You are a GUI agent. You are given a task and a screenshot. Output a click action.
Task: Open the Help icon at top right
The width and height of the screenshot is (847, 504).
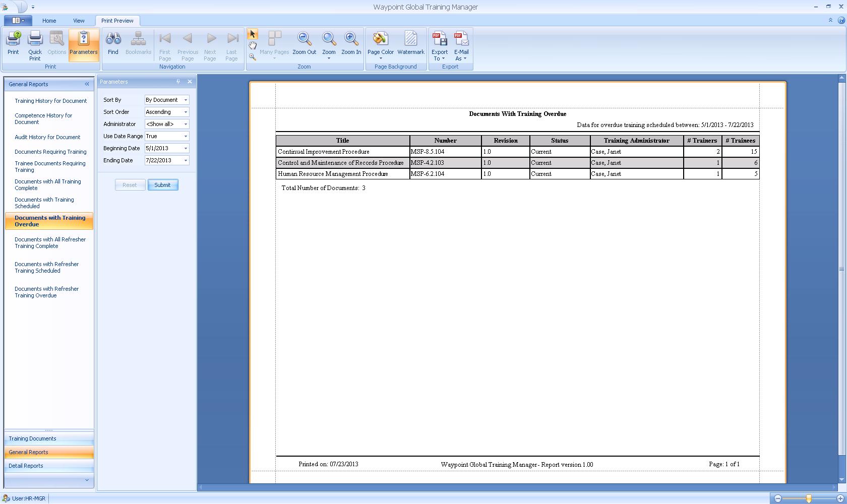point(841,20)
